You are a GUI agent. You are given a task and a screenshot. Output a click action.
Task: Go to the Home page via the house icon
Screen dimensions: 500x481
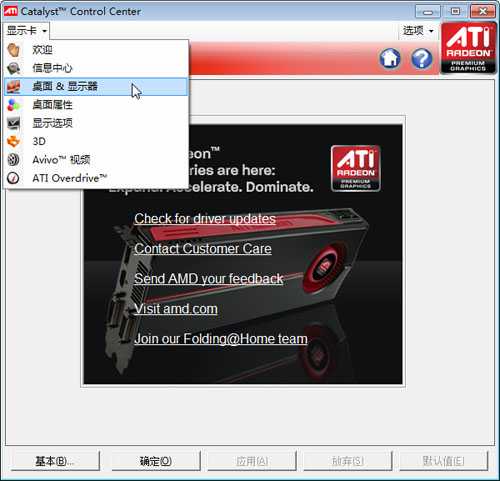390,59
